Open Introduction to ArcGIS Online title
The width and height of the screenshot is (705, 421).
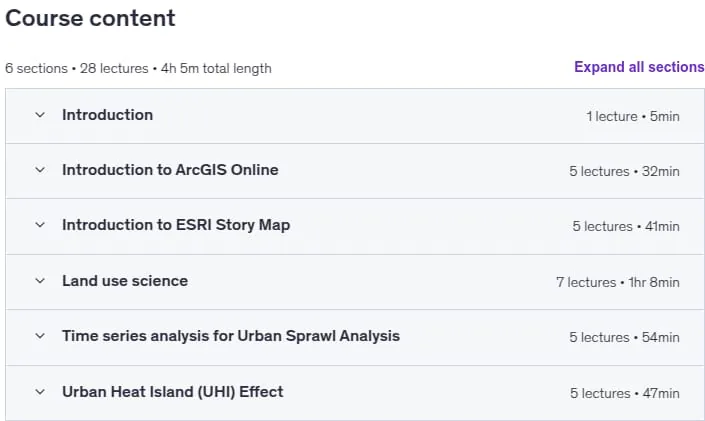click(170, 170)
